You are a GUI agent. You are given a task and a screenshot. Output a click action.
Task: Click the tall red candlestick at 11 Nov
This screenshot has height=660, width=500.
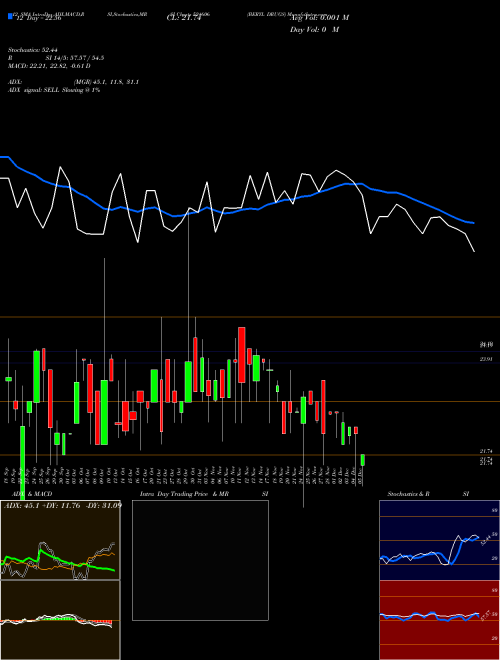tap(242, 355)
